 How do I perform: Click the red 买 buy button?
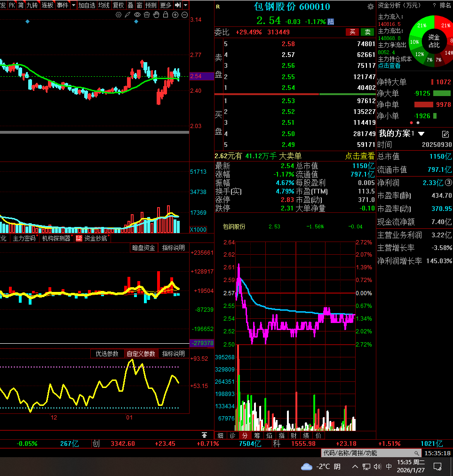pos(352,32)
